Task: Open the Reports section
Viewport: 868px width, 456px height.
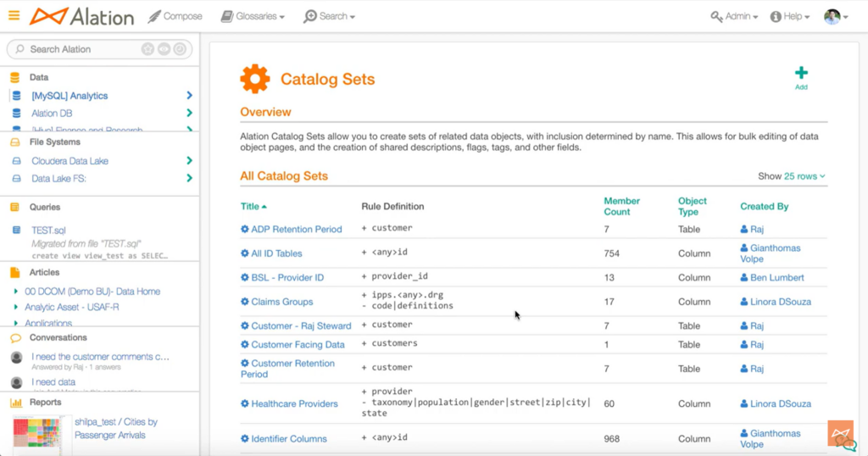Action: (46, 403)
